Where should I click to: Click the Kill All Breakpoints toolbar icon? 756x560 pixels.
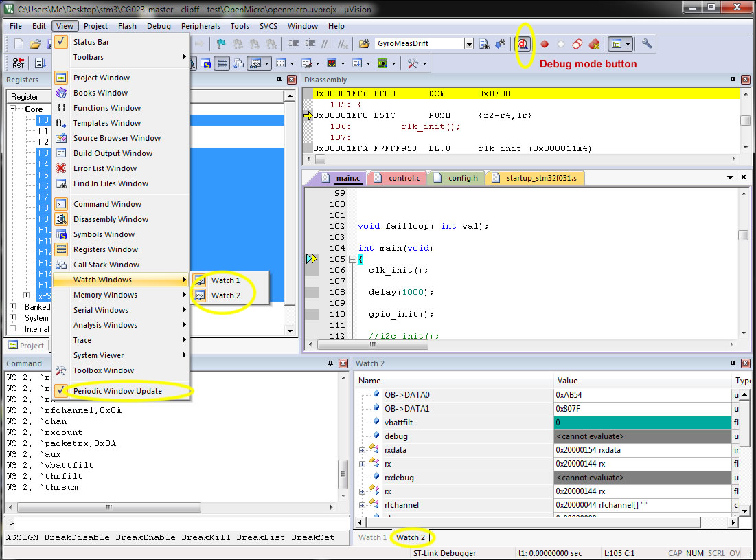(595, 44)
